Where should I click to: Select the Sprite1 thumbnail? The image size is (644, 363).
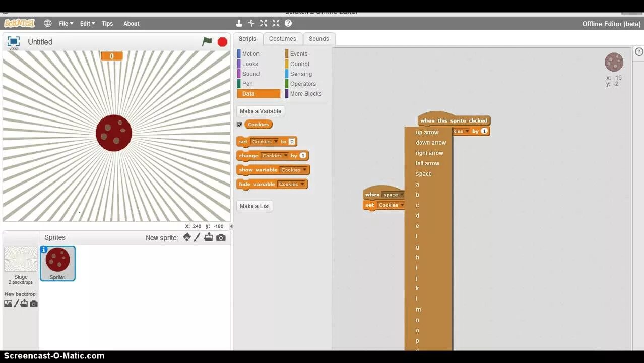click(57, 263)
